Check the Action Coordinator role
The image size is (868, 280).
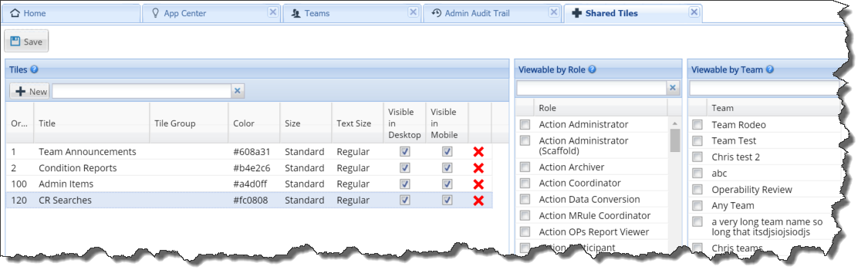coord(524,183)
